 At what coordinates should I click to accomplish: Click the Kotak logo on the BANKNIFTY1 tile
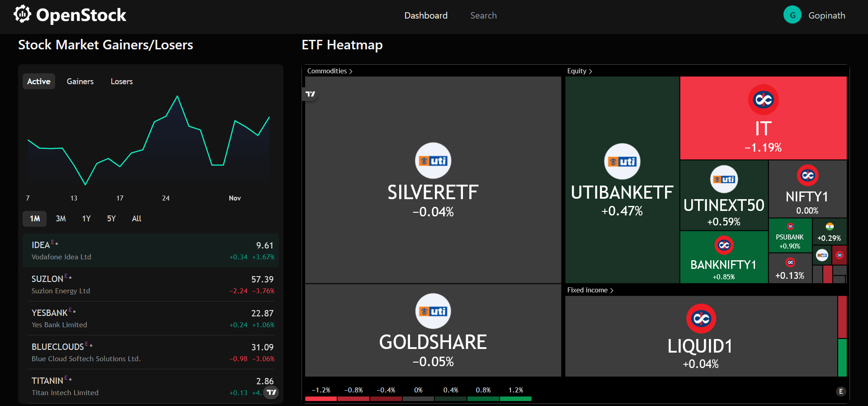click(x=724, y=245)
